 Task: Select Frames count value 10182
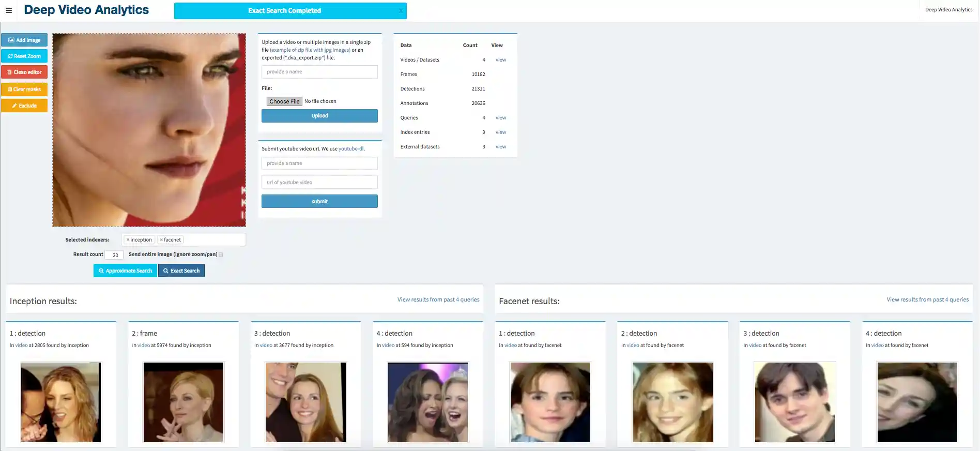tap(478, 74)
